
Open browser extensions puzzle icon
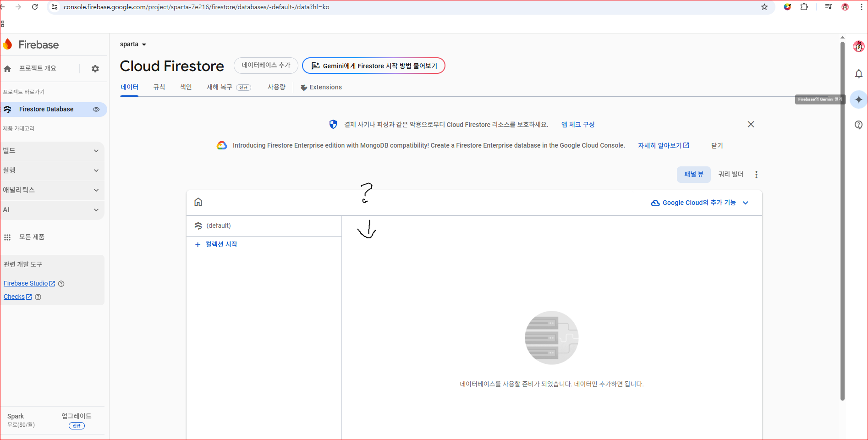coord(804,7)
